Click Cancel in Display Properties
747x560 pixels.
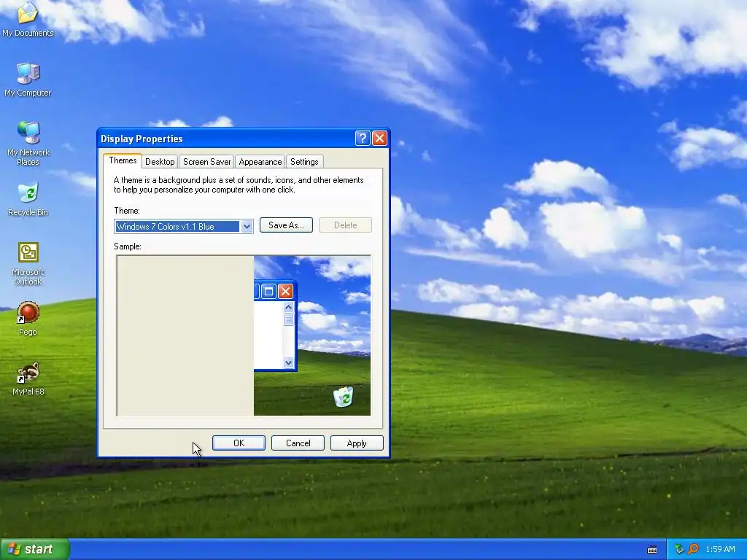(298, 443)
